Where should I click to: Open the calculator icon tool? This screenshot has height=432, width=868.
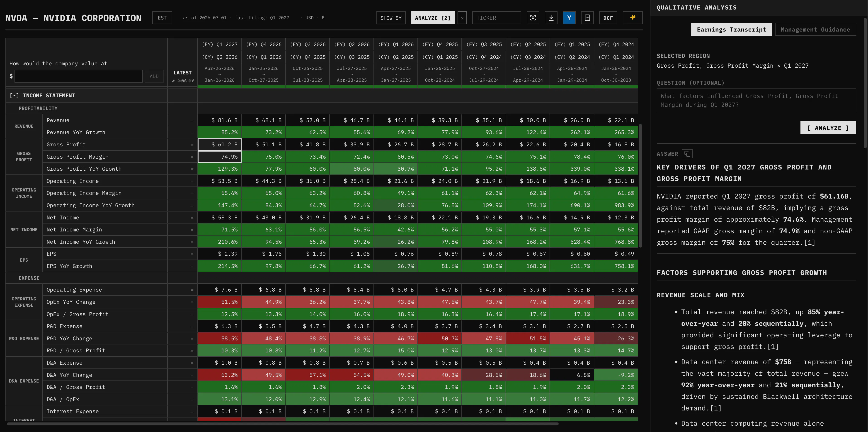click(587, 18)
